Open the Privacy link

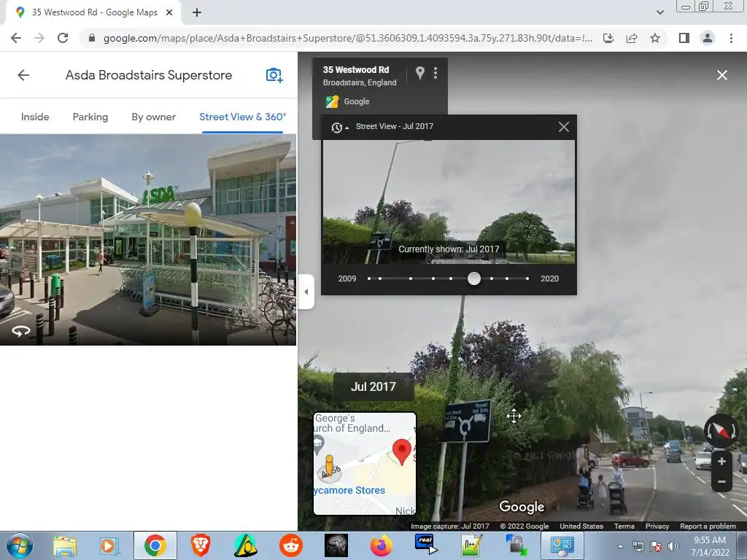point(657,526)
